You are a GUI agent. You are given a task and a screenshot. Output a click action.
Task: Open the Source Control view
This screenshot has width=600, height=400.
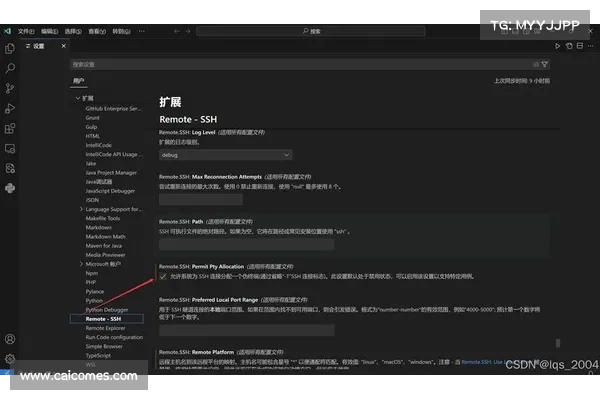click(10, 88)
